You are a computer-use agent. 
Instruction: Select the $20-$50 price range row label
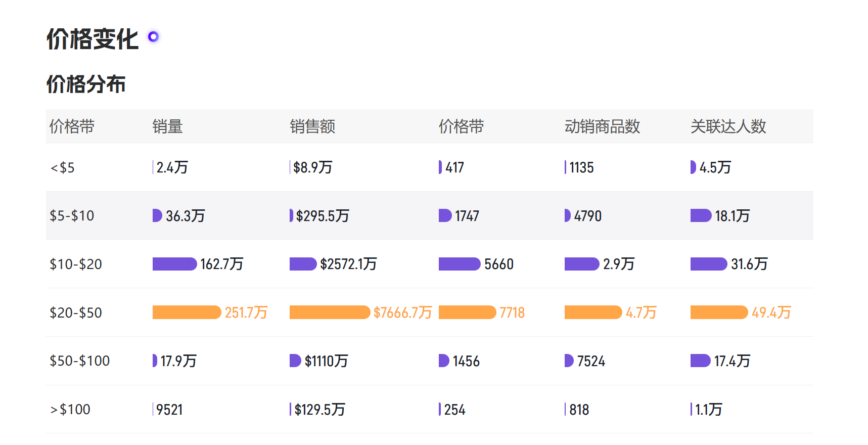76,313
